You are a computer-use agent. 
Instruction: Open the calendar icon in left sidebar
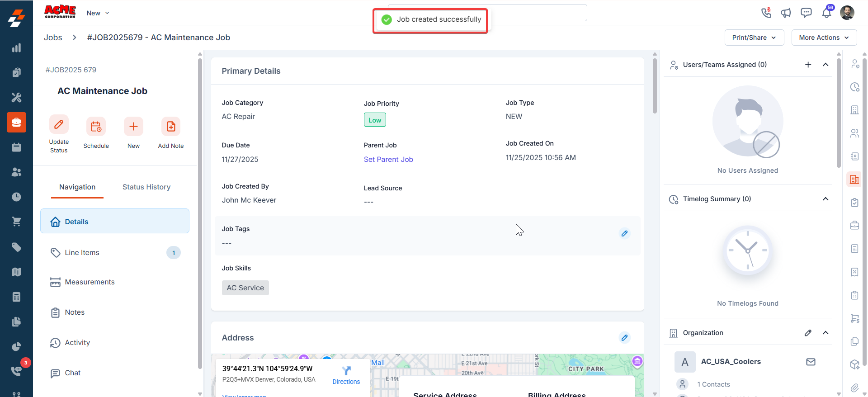pos(16,147)
